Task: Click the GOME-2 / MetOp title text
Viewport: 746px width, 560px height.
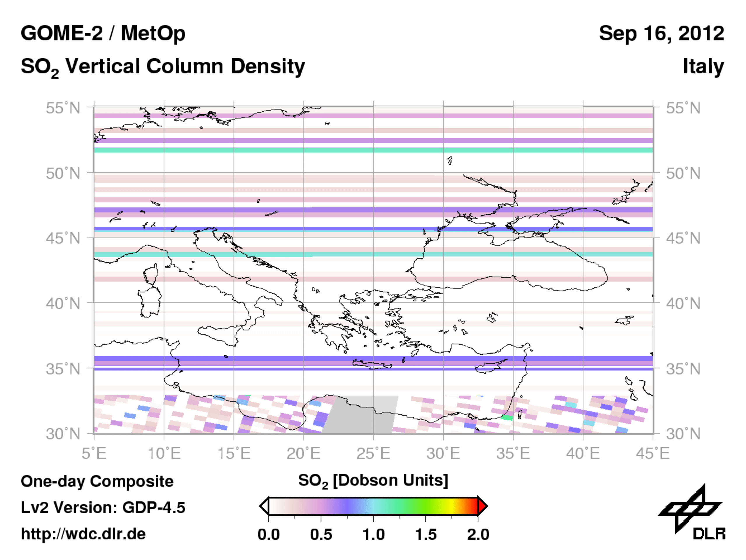Action: 103,34
